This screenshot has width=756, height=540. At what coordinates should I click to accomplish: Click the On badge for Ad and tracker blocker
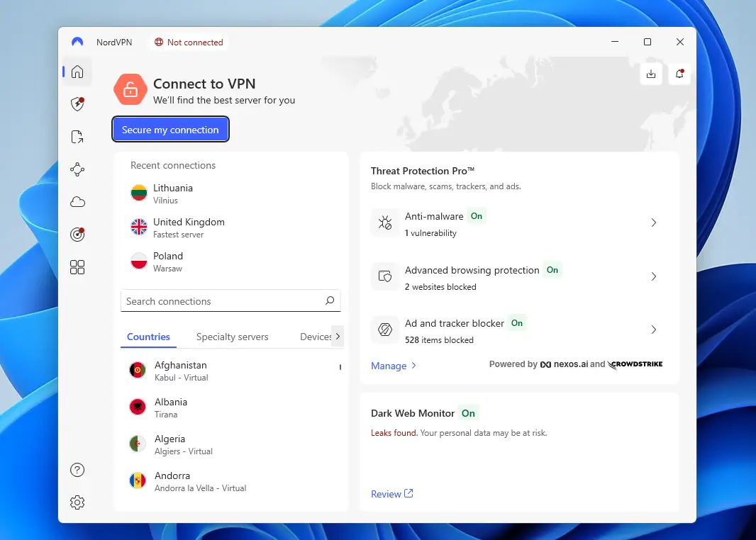(517, 323)
